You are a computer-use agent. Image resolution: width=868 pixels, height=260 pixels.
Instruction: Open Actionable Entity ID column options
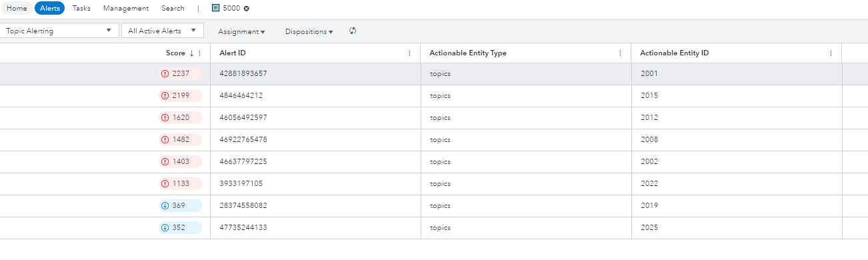[831, 53]
